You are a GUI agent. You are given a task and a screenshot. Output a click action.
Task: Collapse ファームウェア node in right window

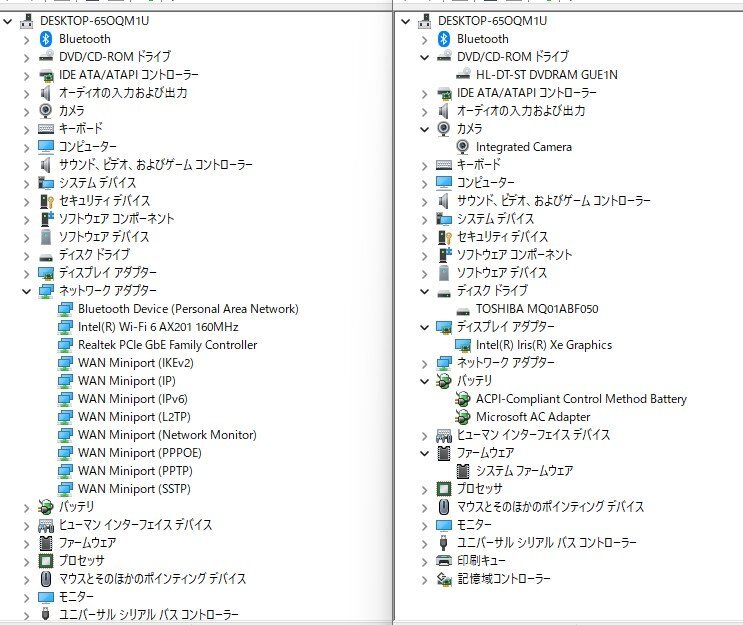click(425, 453)
